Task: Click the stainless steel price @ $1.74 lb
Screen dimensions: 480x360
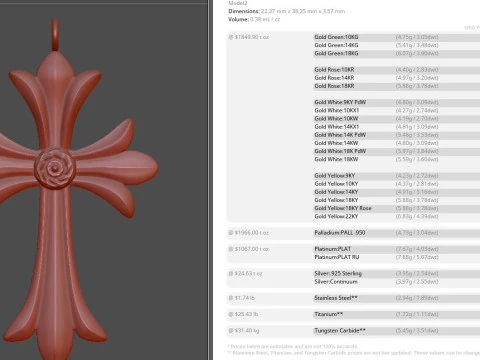Action: point(242,298)
